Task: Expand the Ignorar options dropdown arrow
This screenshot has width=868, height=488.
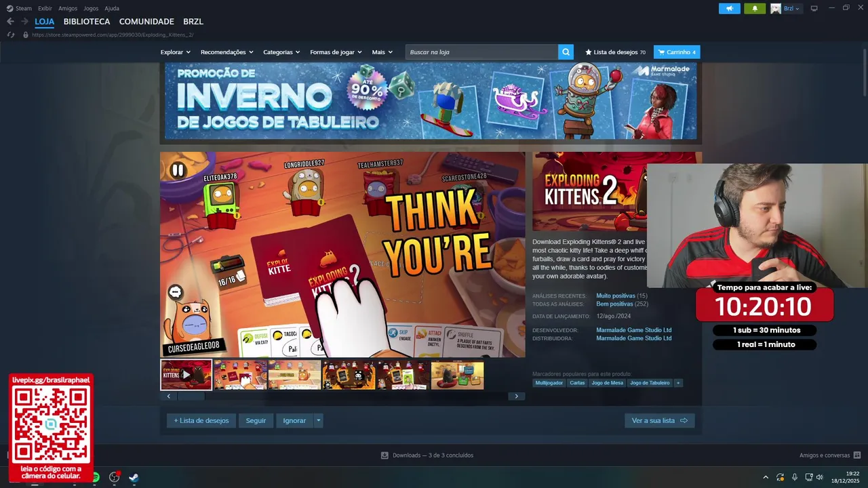Action: 318,421
